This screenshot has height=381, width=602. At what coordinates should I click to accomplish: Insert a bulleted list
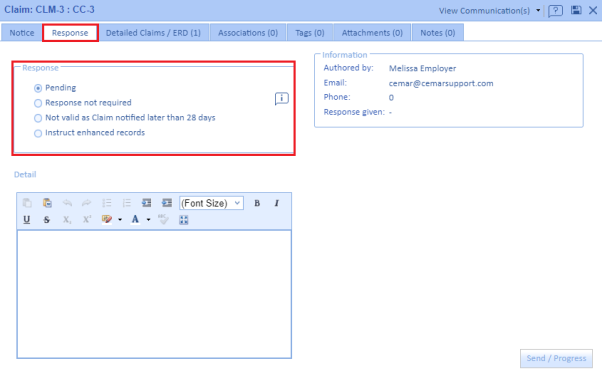pyautogui.click(x=107, y=203)
